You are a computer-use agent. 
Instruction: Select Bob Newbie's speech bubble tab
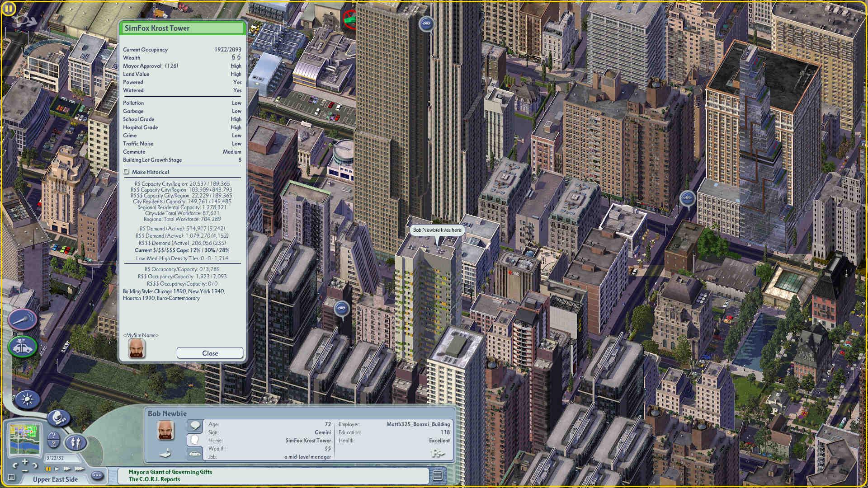point(195,426)
